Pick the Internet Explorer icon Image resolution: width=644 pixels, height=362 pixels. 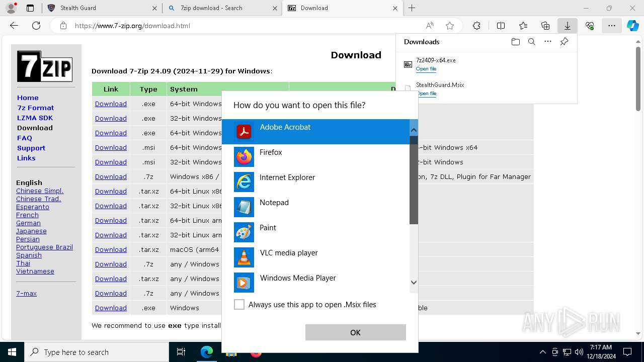pyautogui.click(x=244, y=182)
